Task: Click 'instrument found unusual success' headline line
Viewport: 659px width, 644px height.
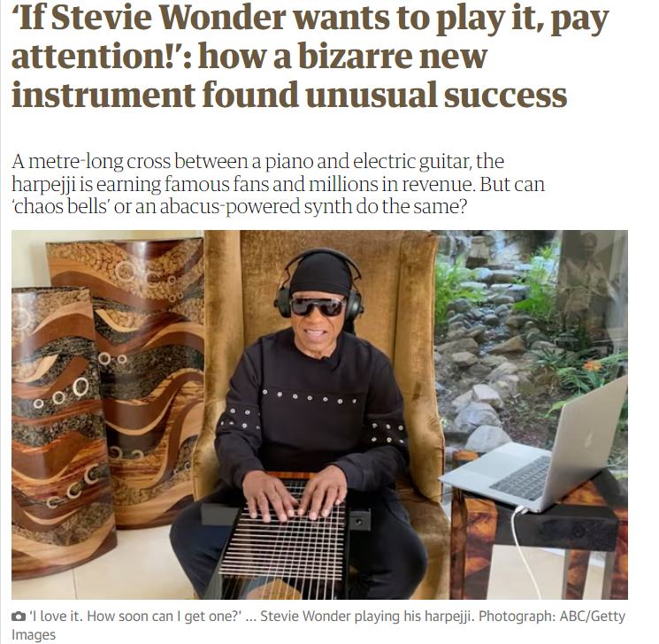Action: coord(289,94)
